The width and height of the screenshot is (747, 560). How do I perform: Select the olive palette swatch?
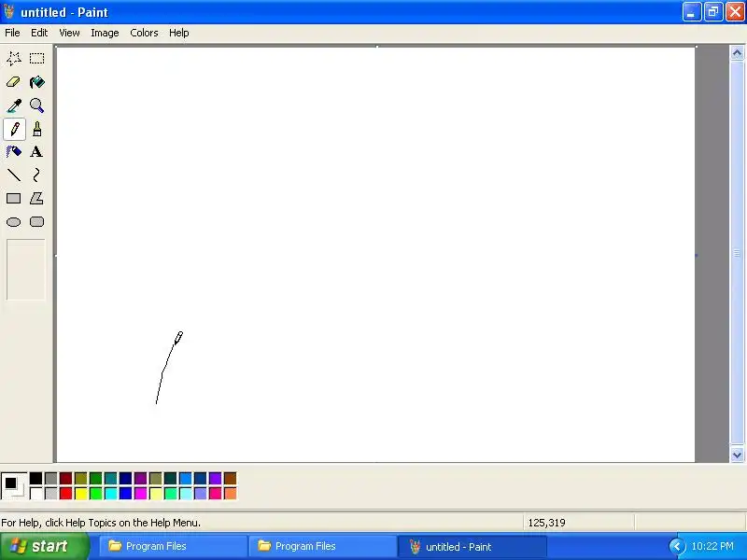(81, 478)
